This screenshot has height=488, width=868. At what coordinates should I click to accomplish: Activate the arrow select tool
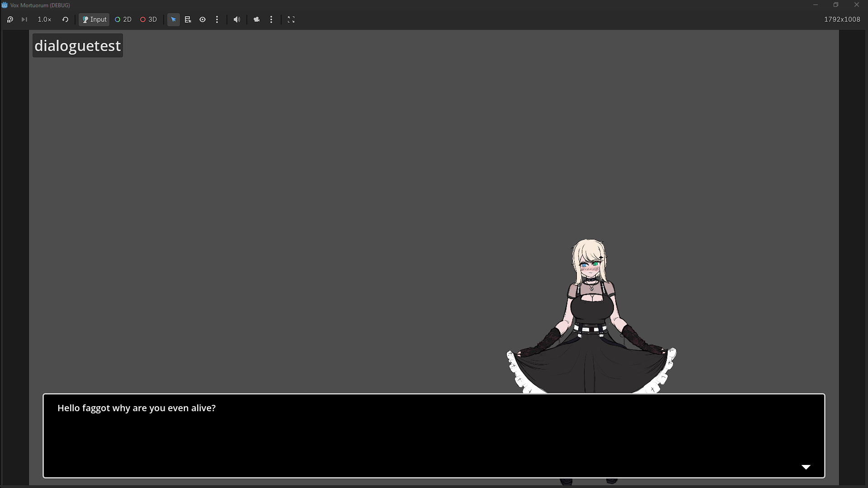(174, 19)
